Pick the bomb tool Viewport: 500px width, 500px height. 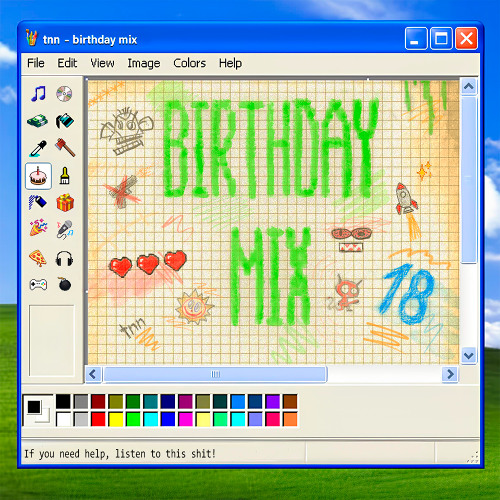[x=64, y=284]
